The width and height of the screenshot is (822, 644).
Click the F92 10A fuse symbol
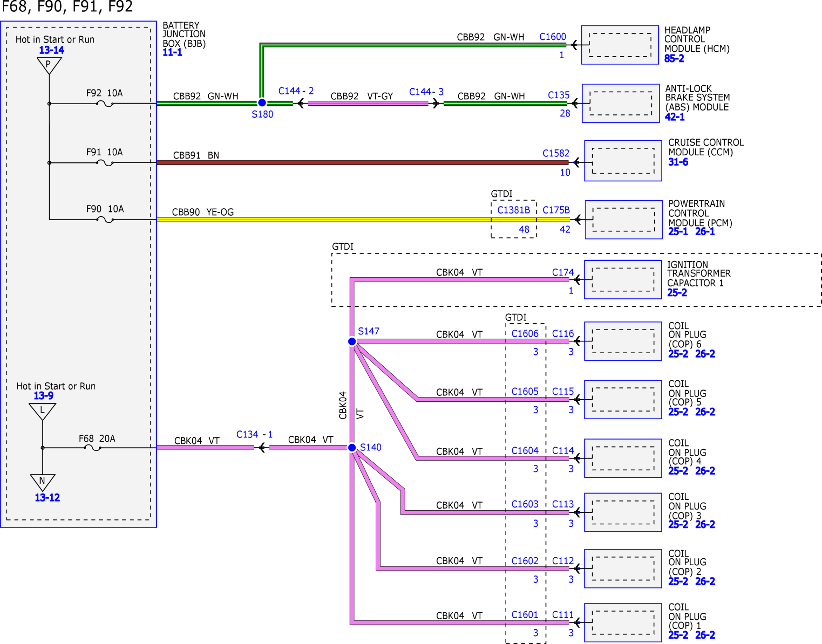105,103
